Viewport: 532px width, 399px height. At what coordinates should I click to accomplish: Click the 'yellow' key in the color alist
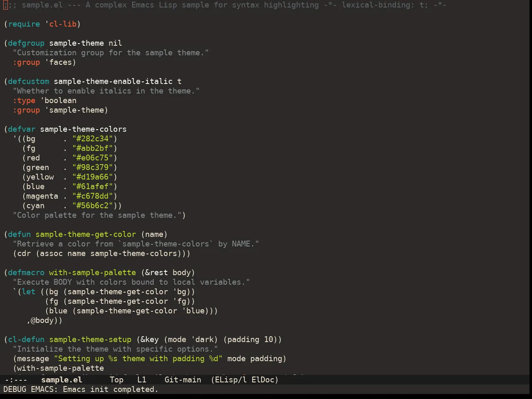click(40, 177)
